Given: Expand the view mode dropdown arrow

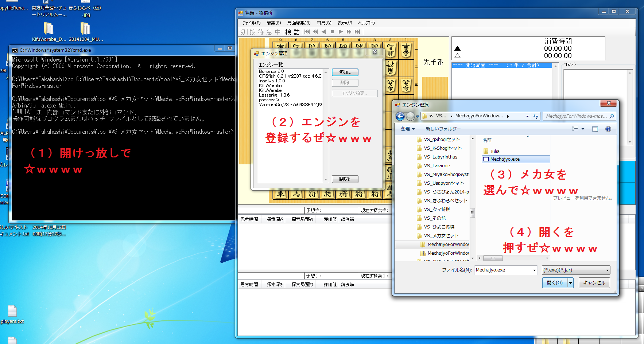Looking at the screenshot, I should tap(583, 129).
